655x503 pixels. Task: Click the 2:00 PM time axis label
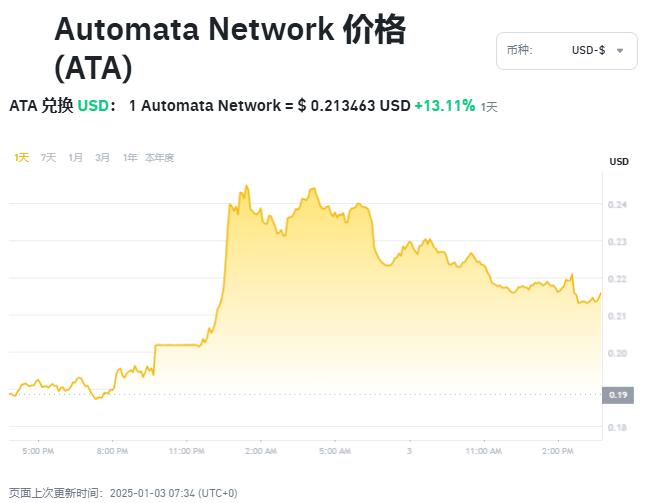pyautogui.click(x=556, y=451)
